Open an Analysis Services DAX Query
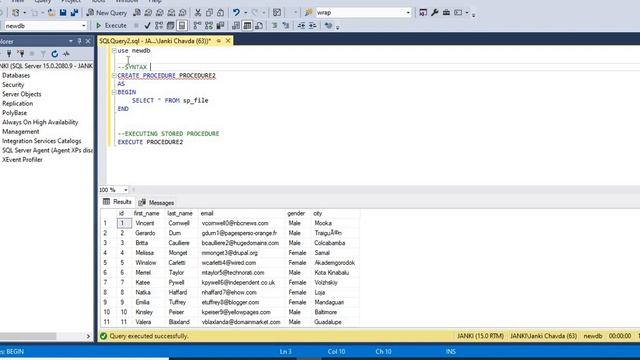640x360 pixels. (183, 13)
